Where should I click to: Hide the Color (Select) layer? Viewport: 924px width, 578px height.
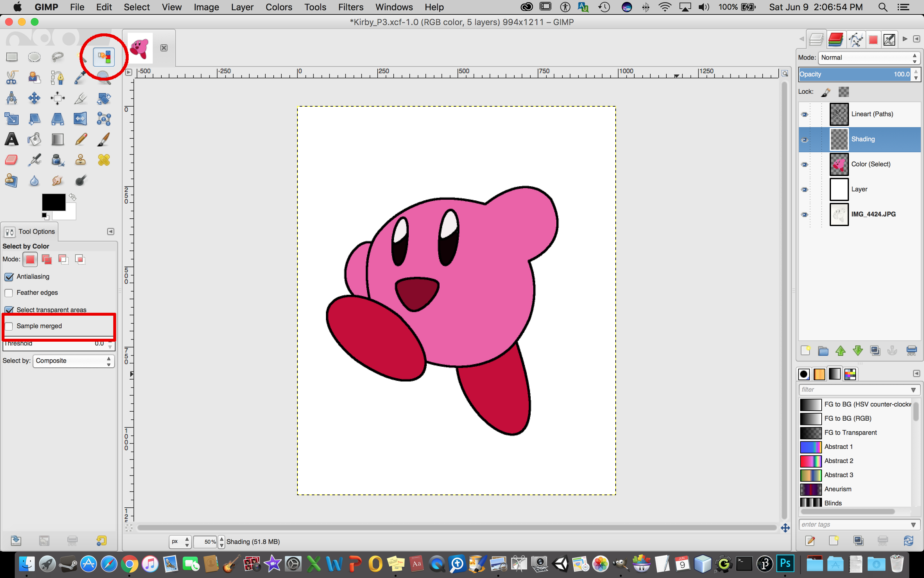click(805, 164)
